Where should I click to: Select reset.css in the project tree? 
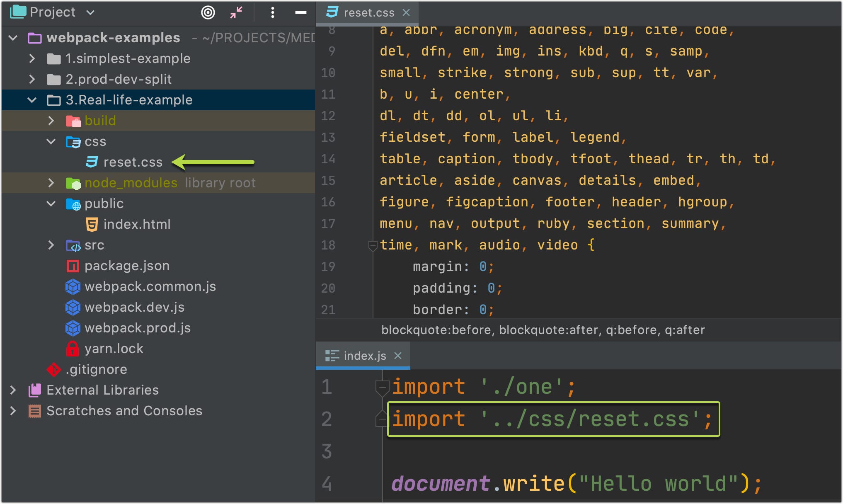click(133, 162)
